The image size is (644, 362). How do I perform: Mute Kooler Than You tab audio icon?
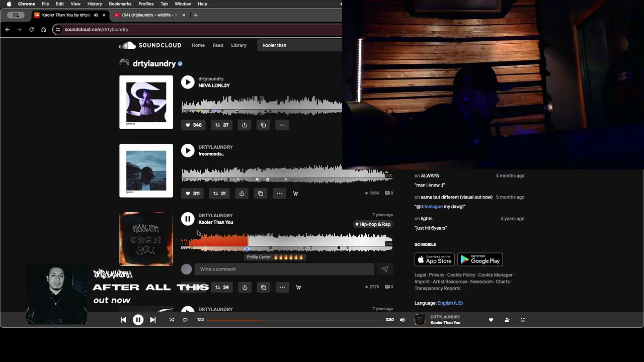click(96, 15)
